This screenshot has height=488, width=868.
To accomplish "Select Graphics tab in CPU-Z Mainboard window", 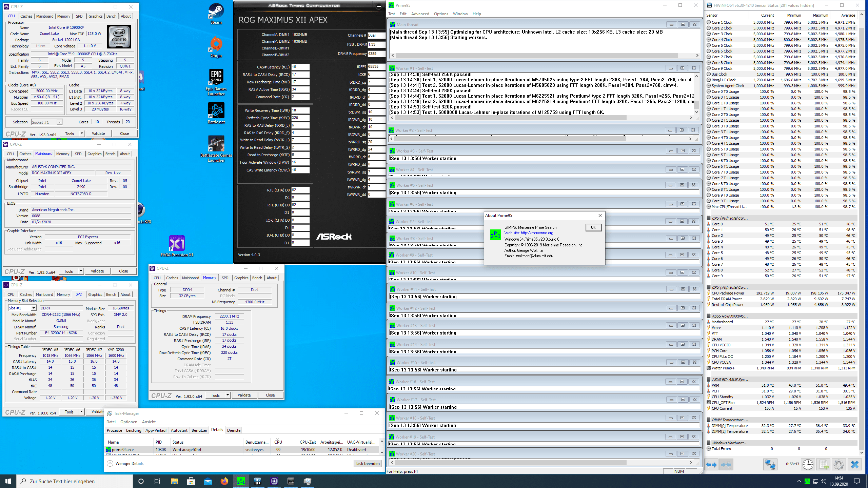I will [x=94, y=154].
